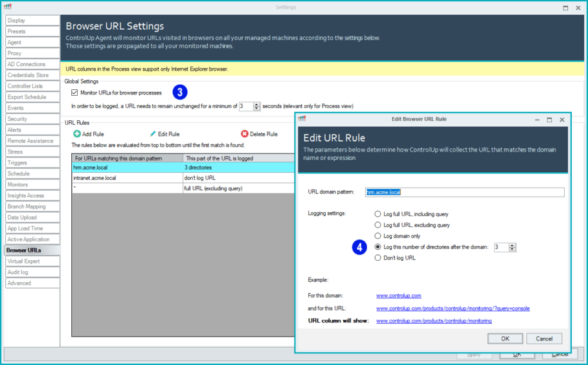
Task: Click the green Add Rule plus icon
Action: (77, 134)
